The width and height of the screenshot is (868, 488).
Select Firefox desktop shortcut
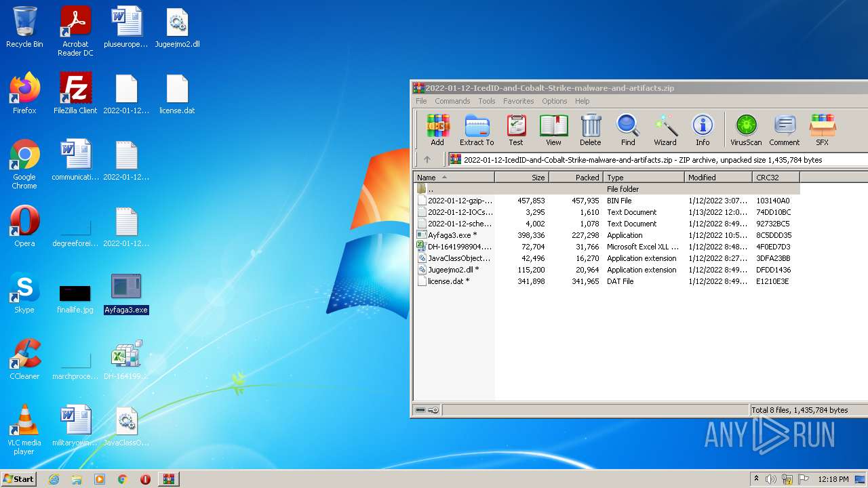(x=24, y=94)
